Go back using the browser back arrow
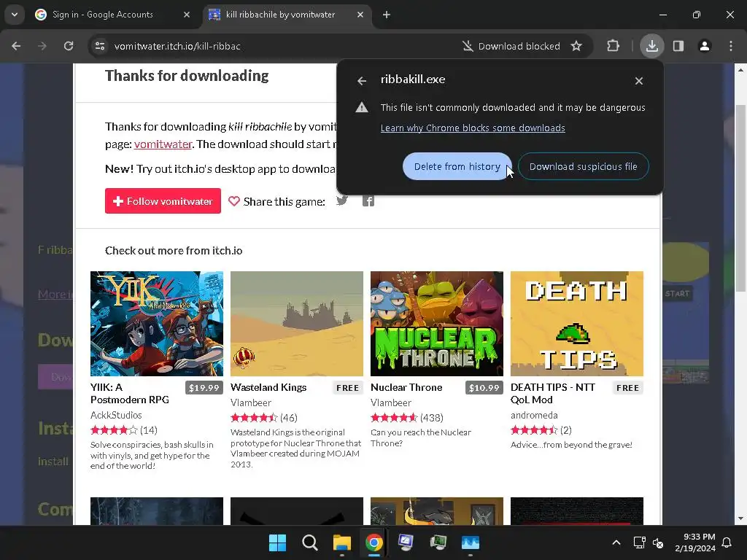The image size is (747, 560). tap(16, 46)
